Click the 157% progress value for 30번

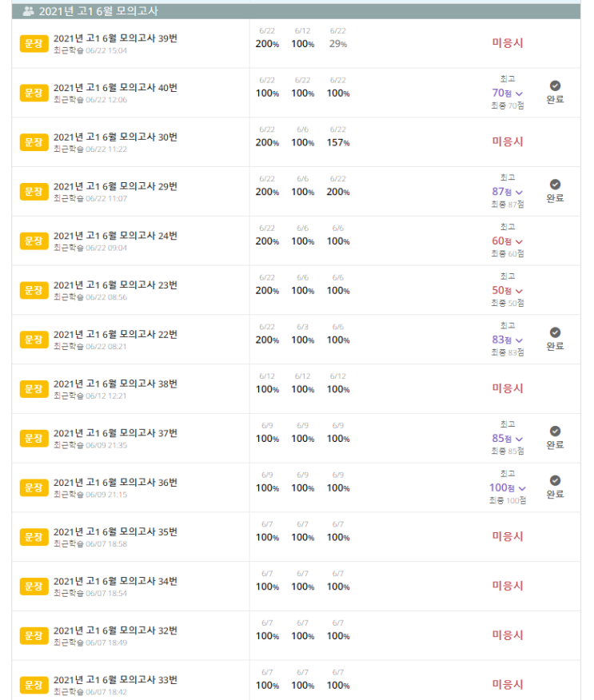(338, 142)
